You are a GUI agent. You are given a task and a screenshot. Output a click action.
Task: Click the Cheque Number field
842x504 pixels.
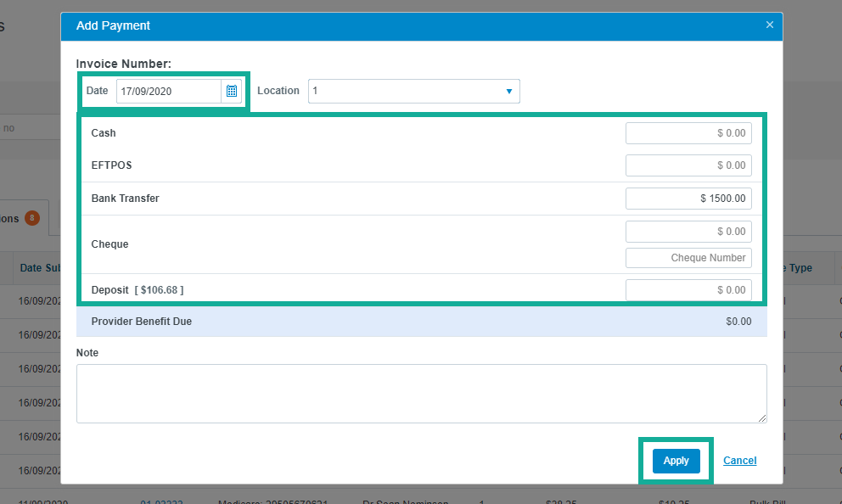[x=688, y=258]
